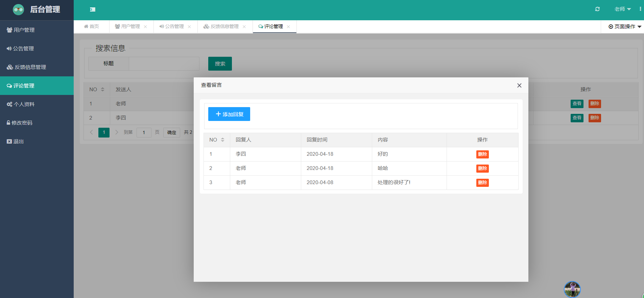This screenshot has width=644, height=298.
Task: Click the 查看留言 dialog title
Action: 211,85
